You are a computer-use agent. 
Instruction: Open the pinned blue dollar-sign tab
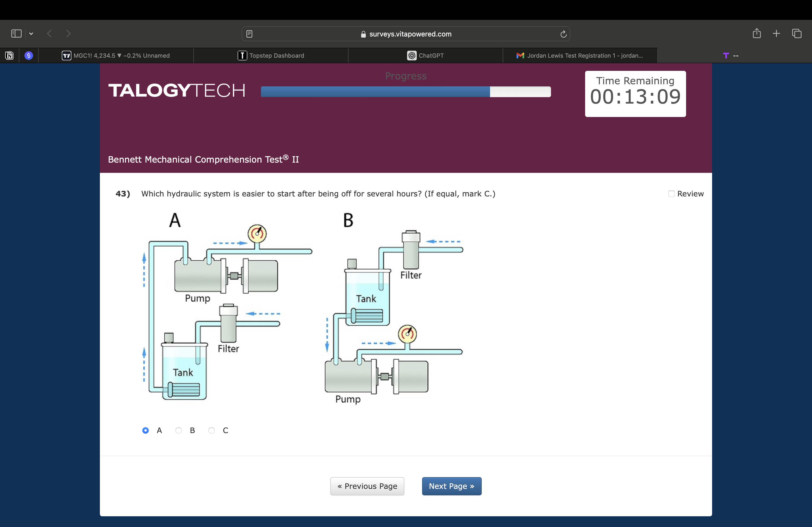(29, 56)
